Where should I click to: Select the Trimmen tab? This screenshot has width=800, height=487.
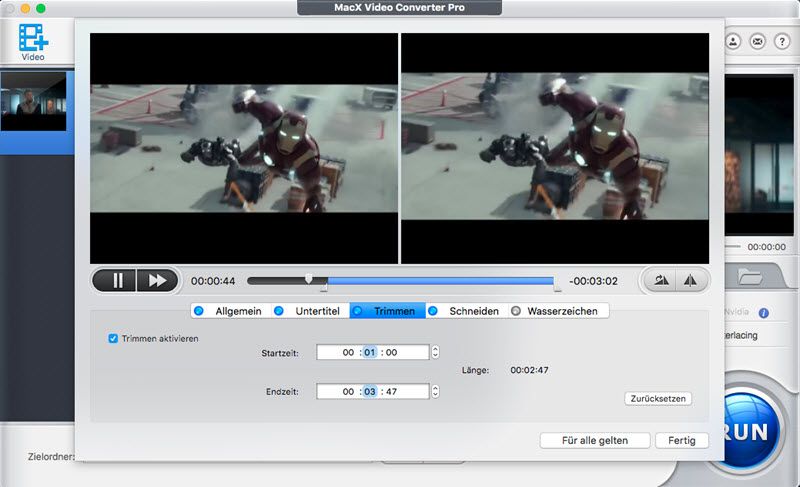click(387, 311)
